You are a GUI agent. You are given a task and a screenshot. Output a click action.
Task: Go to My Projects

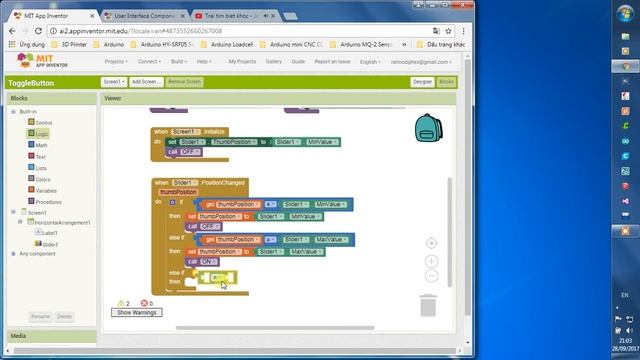point(242,62)
